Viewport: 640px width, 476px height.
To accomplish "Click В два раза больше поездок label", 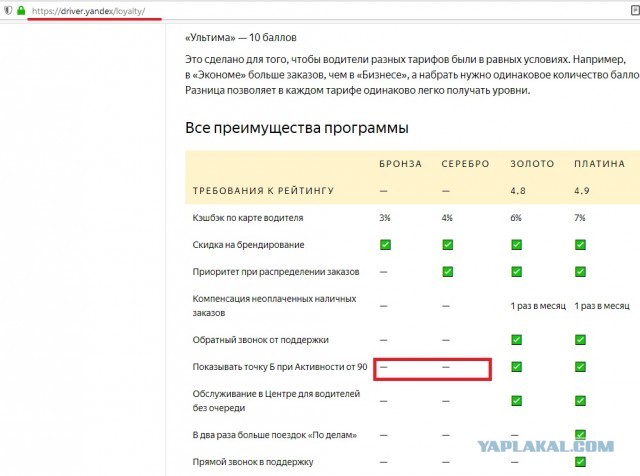I will pos(275,435).
